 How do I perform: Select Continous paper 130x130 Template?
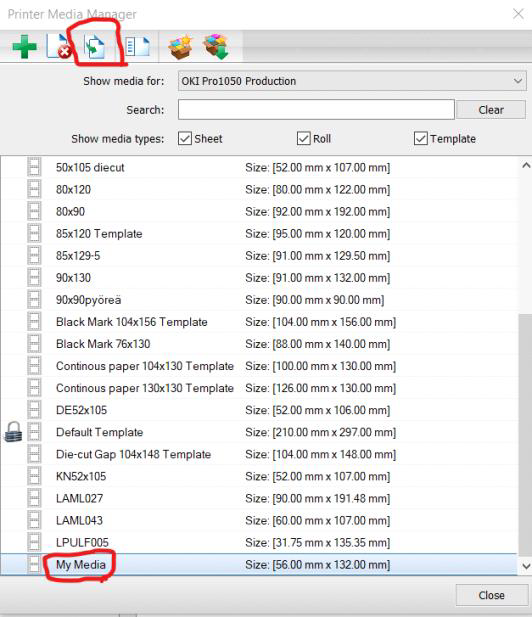pyautogui.click(x=259, y=388)
